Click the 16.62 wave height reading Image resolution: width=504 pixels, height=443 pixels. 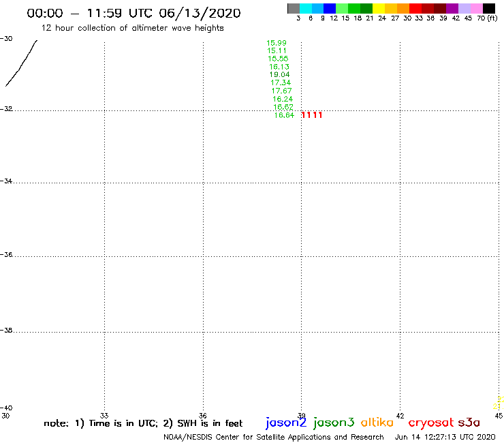pos(283,107)
